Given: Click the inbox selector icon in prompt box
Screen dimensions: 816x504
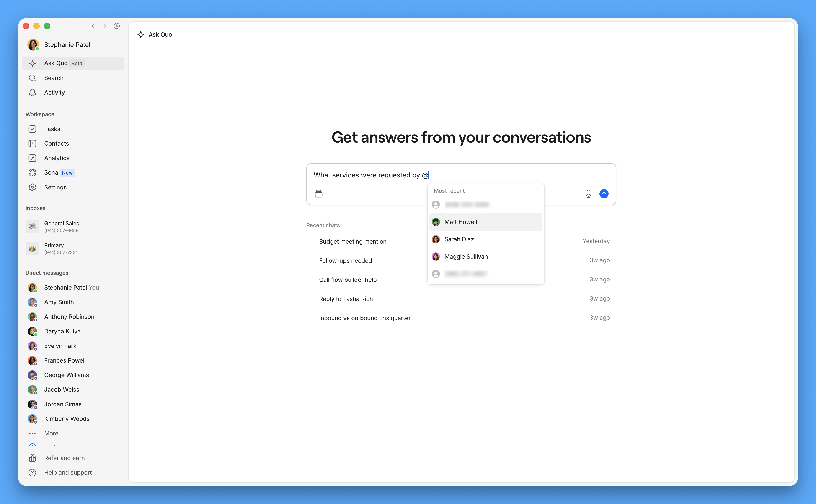Looking at the screenshot, I should [x=318, y=194].
